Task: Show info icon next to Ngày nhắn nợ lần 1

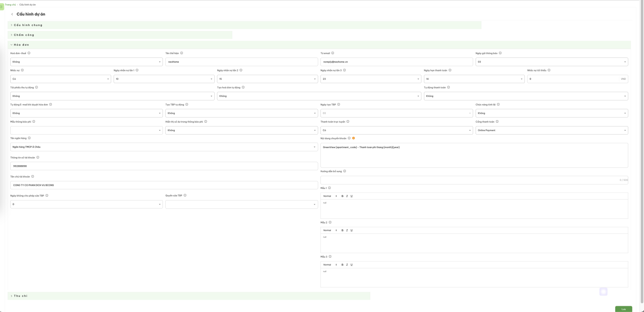Action: coord(137,70)
